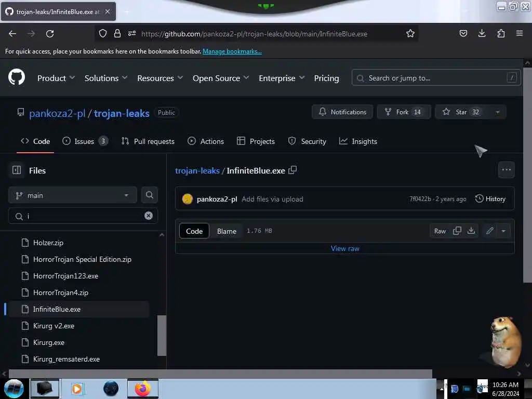Open the Star lists dropdown arrow
Image resolution: width=532 pixels, height=399 pixels.
(497, 112)
